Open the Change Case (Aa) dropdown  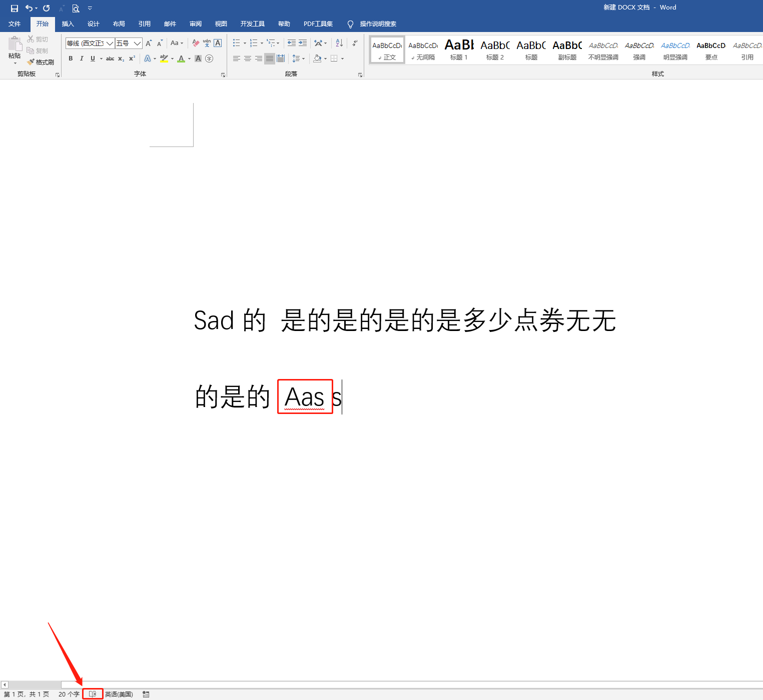click(177, 43)
